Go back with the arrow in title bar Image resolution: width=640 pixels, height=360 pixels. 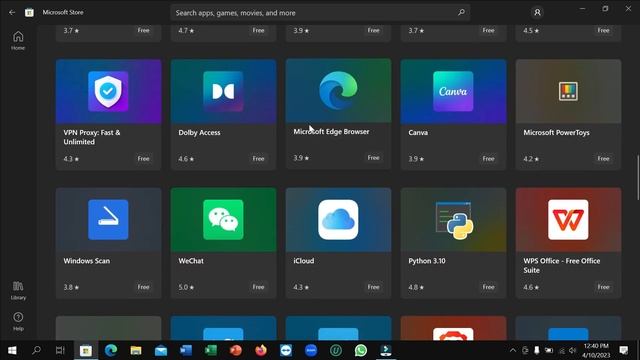[12, 13]
